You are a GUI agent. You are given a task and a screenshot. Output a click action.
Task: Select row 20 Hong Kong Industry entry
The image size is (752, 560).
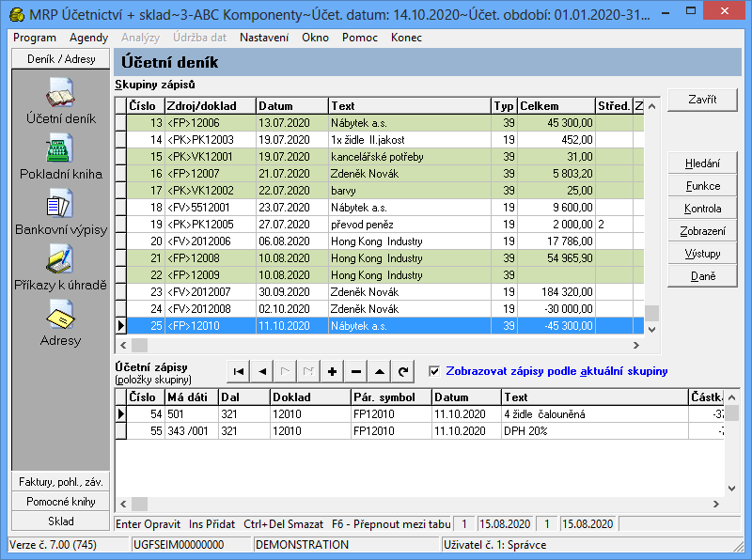point(376,241)
